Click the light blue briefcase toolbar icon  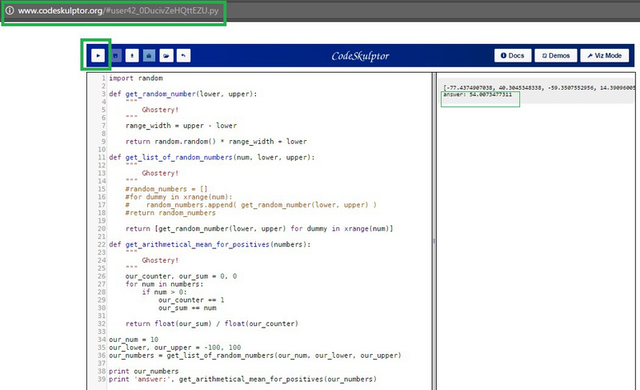pyautogui.click(x=149, y=55)
